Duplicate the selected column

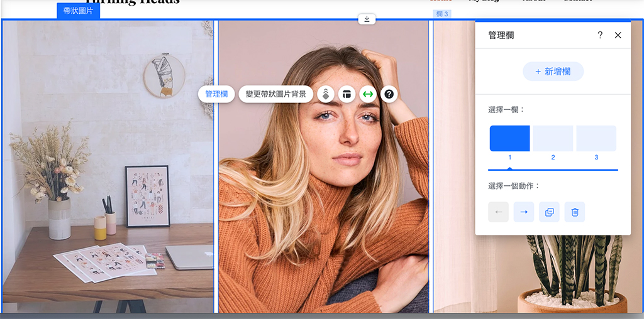pos(549,212)
